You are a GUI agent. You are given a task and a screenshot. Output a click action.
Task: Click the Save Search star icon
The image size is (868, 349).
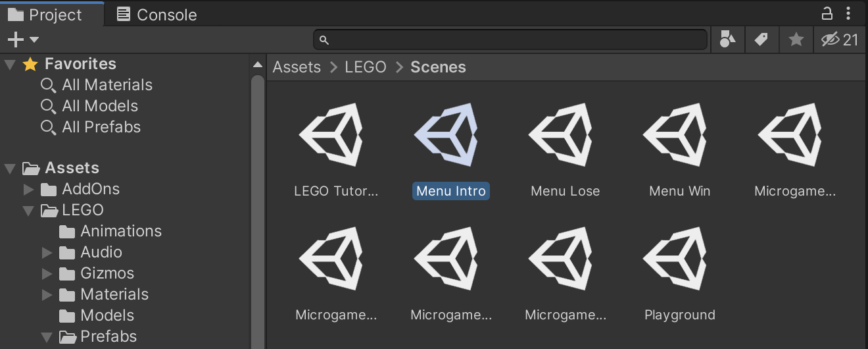pos(796,40)
